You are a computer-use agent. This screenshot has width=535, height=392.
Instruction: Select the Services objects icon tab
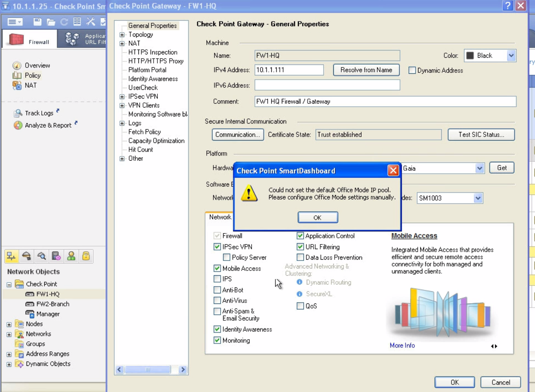tap(26, 256)
